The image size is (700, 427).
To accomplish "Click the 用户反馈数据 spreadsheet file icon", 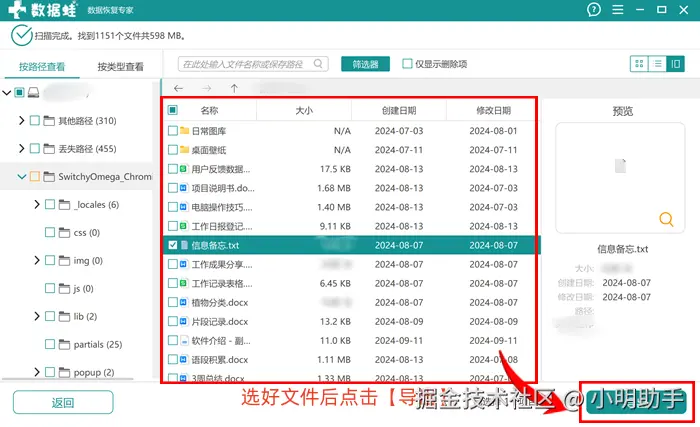I will [183, 169].
